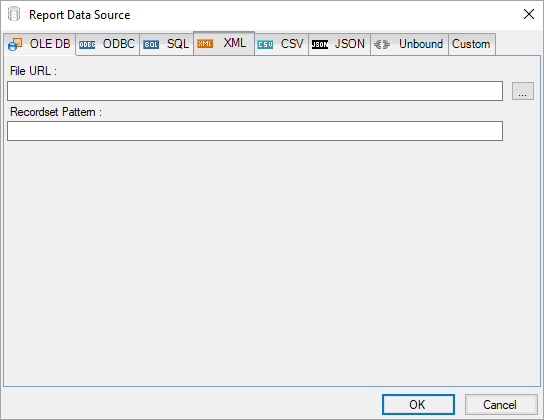544x420 pixels.
Task: Click the OLE DB tab icon
Action: click(15, 44)
